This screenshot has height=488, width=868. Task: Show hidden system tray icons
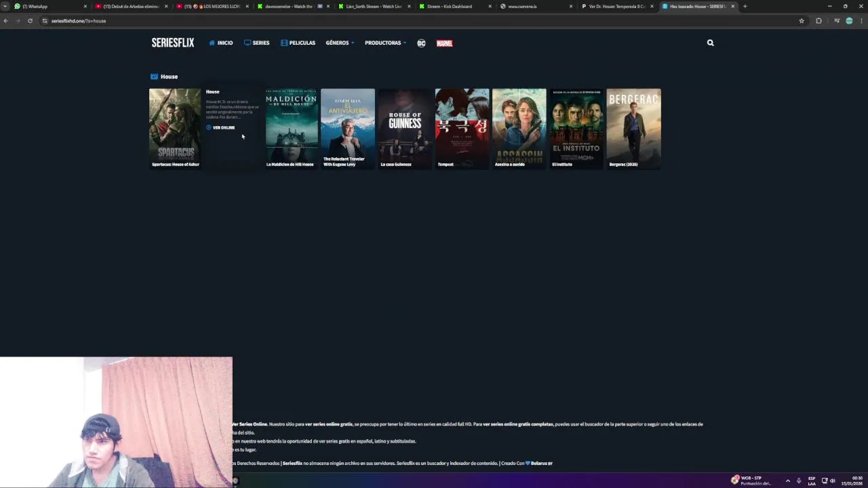(x=787, y=481)
